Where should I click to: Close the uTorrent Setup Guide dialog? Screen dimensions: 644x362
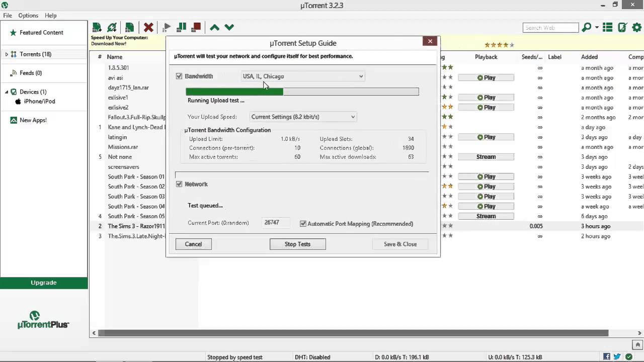point(430,41)
